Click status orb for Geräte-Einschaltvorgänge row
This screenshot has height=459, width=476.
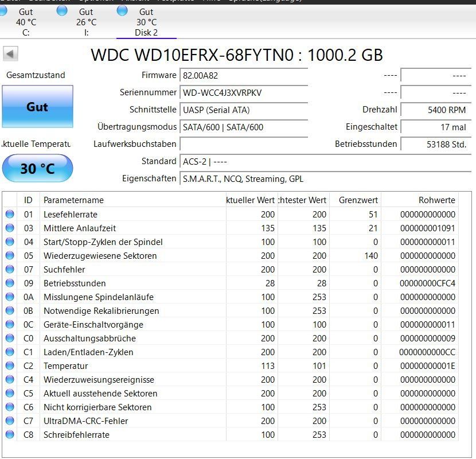tap(10, 324)
